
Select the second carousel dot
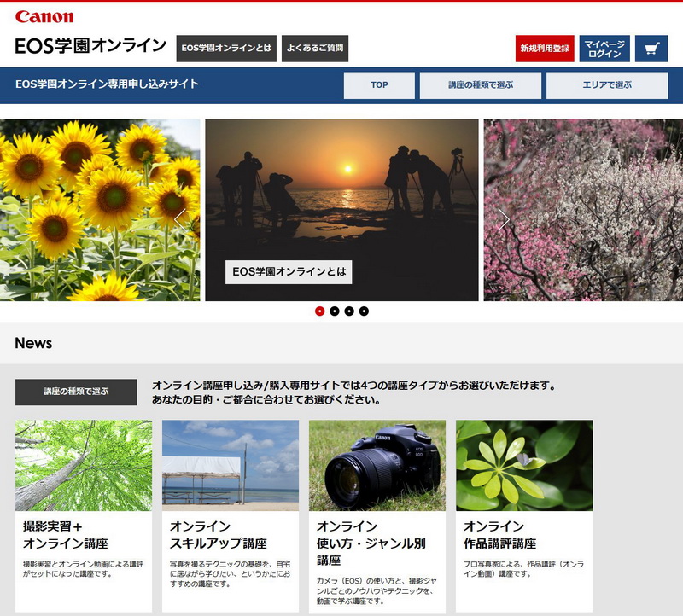[x=335, y=311]
